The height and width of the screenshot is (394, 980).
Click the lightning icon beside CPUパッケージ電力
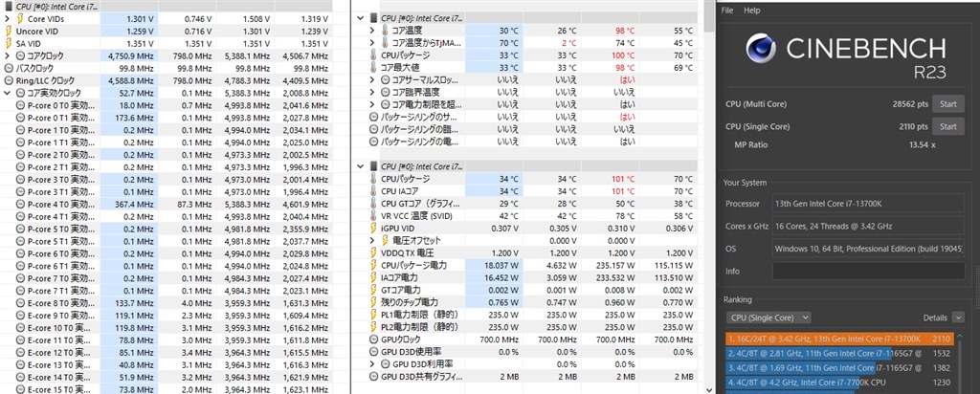point(374,265)
